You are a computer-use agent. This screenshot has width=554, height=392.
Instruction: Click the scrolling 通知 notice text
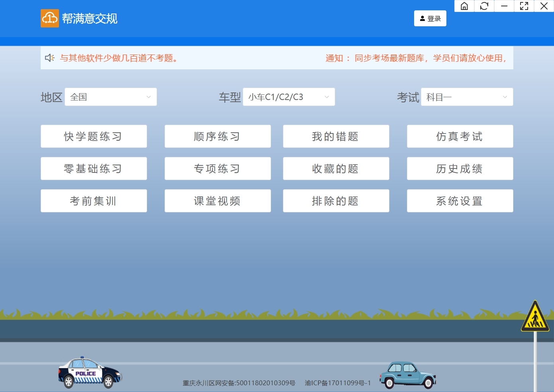pos(415,58)
